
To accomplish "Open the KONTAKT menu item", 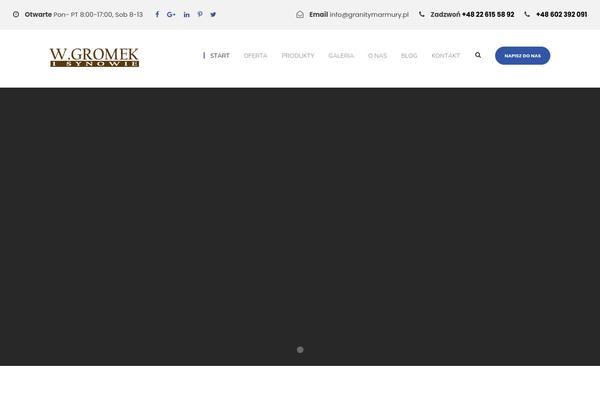I will (446, 56).
